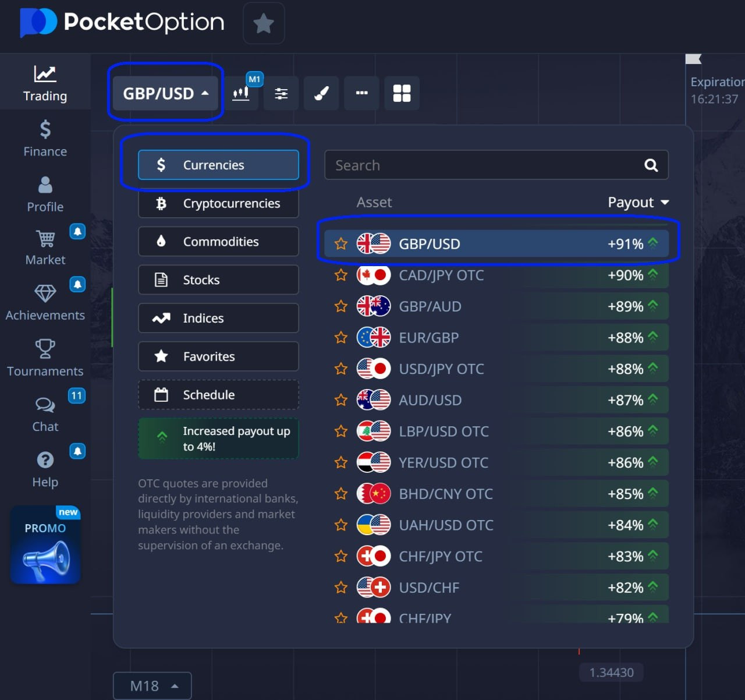Open the Finance section
The height and width of the screenshot is (700, 745).
coord(45,139)
